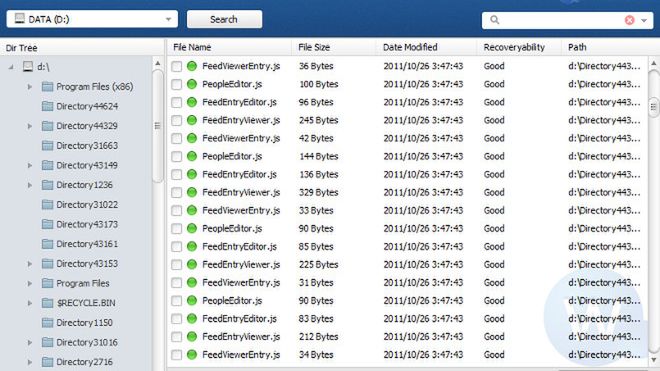Check the box for 245 Bytes FeedEntryViewer.js

[176, 121]
